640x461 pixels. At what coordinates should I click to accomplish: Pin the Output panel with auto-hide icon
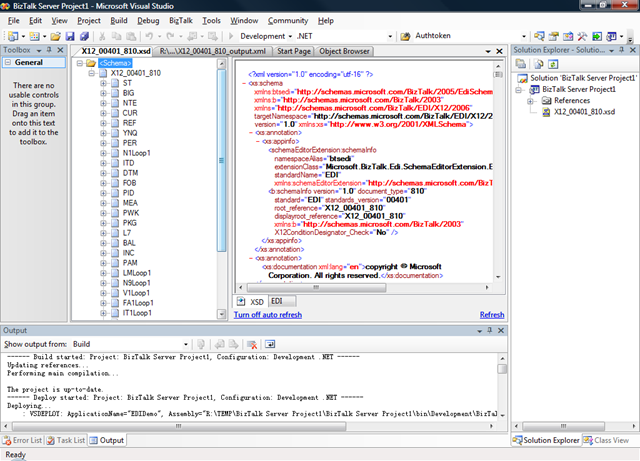490,330
